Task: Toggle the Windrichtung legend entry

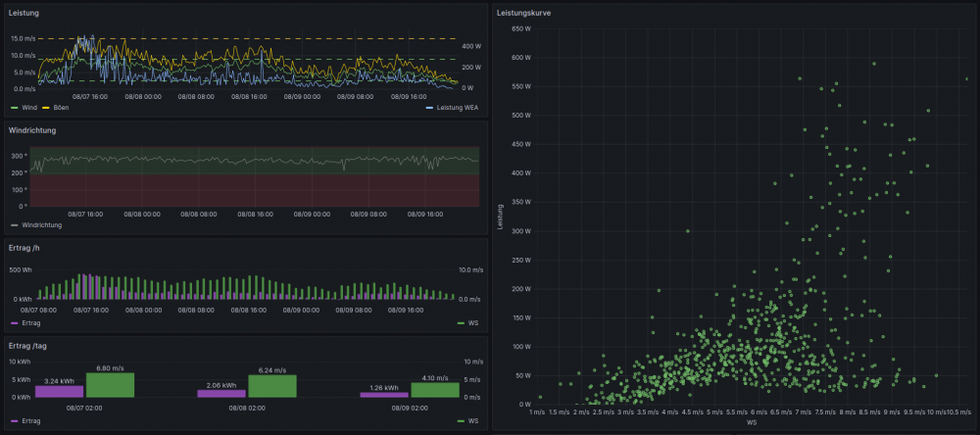Action: (x=40, y=224)
